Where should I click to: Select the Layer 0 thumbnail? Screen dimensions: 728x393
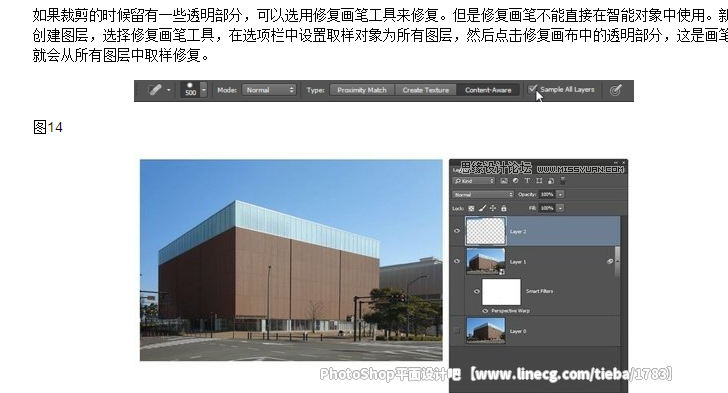click(486, 331)
